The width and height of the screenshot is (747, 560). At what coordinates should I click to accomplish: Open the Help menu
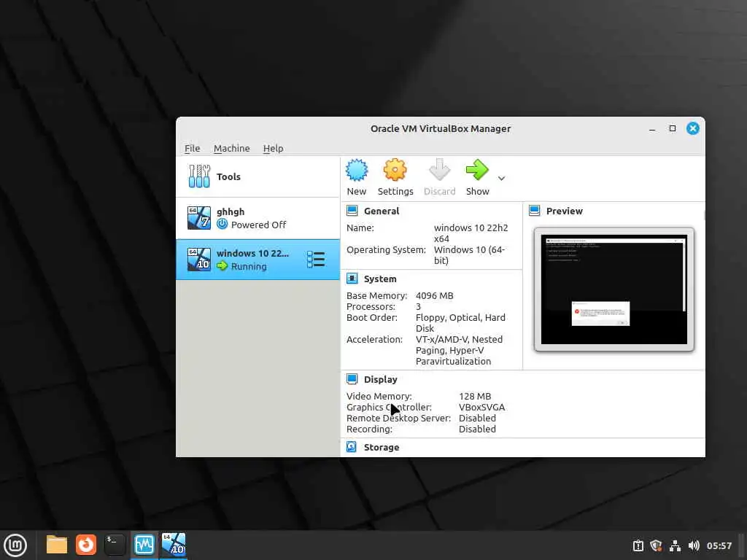pyautogui.click(x=273, y=148)
